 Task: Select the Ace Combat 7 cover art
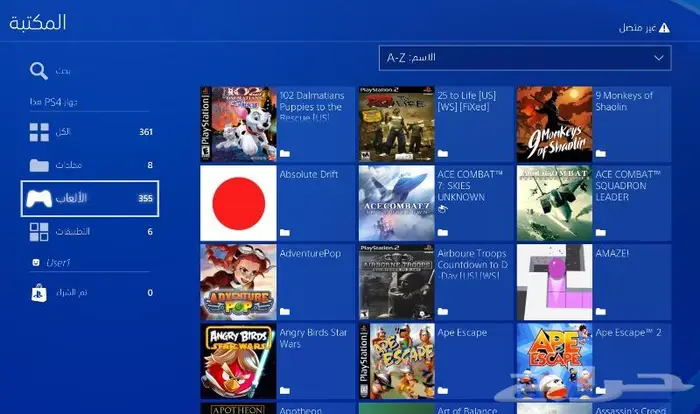tap(396, 203)
